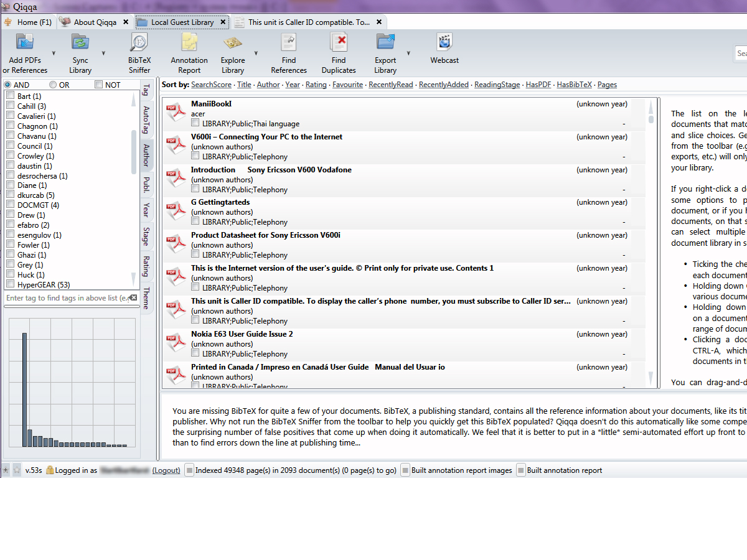Select the OR filter radio button

click(x=53, y=85)
